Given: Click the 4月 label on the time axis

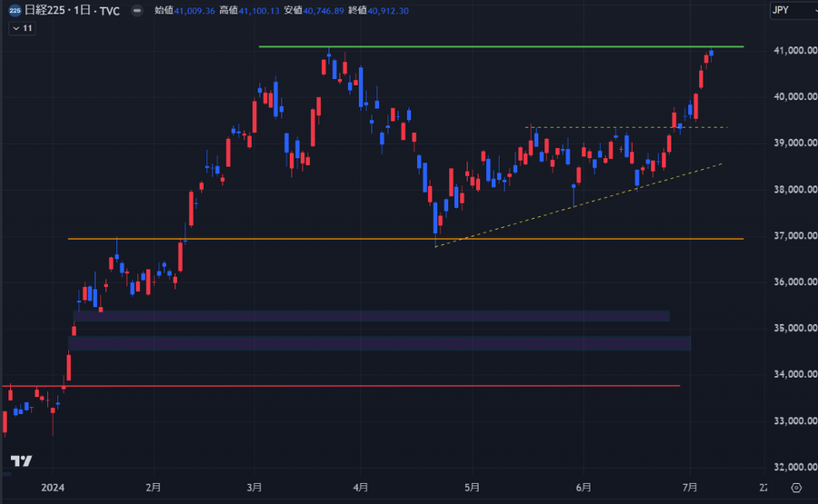Looking at the screenshot, I should (x=361, y=488).
